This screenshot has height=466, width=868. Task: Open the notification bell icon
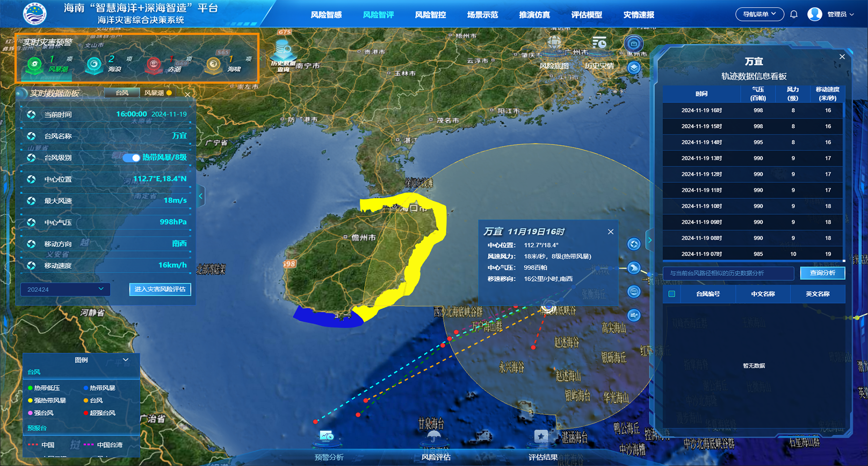[794, 14]
